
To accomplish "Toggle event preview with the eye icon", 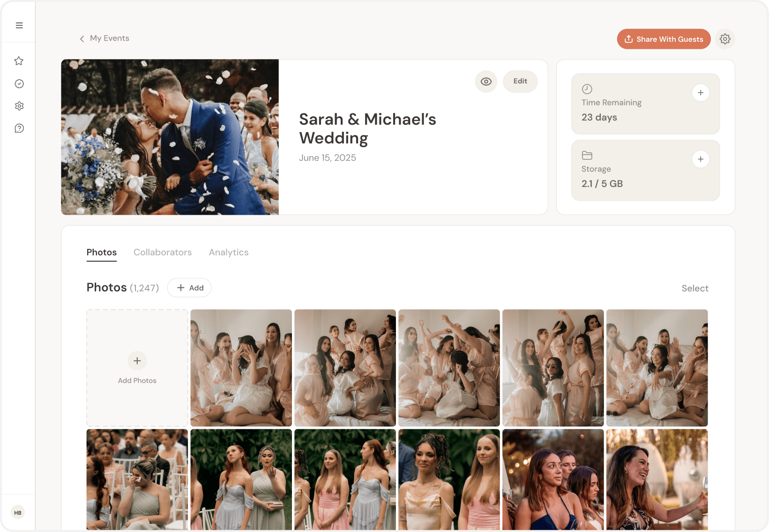I will tap(486, 82).
